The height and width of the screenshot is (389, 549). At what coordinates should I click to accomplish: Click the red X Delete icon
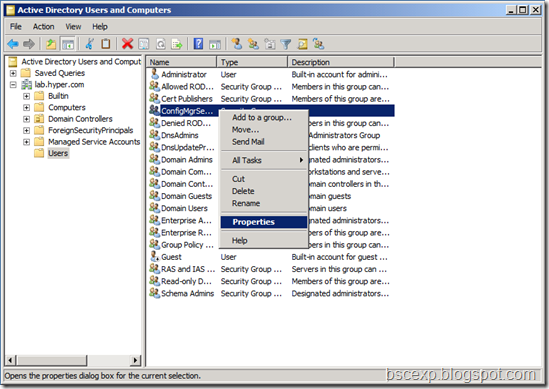127,44
